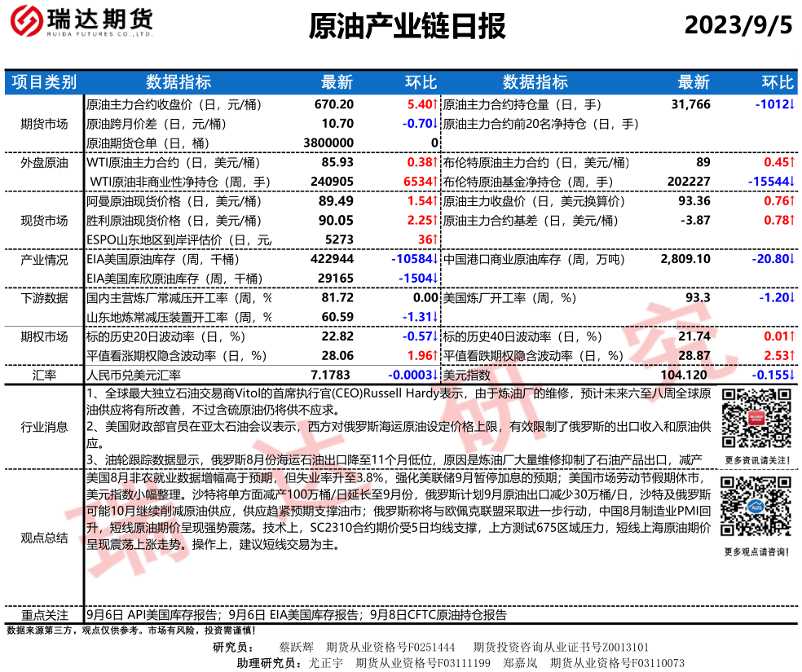The width and height of the screenshot is (802, 672).
Task: Click the 2023/9/5 report date
Action: click(738, 25)
